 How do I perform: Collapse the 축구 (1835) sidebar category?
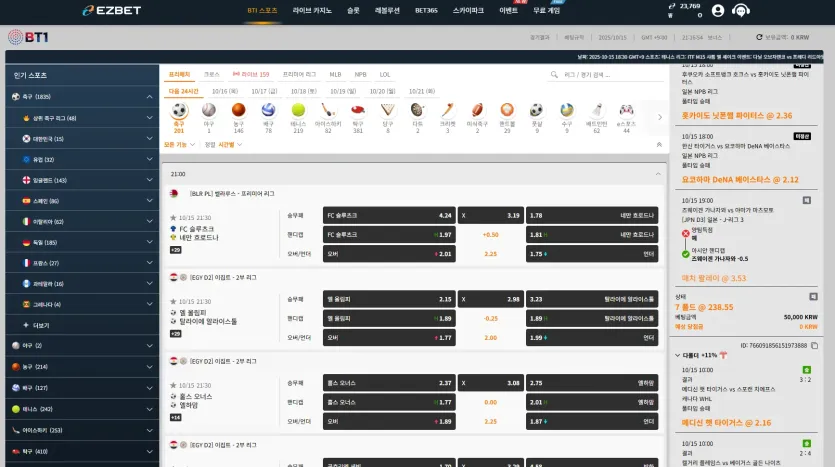tap(149, 97)
